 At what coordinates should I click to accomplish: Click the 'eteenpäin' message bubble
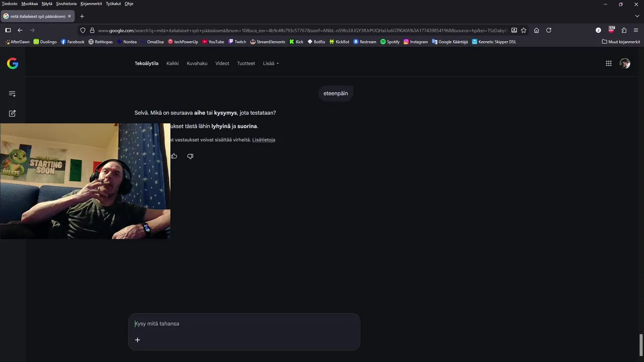pyautogui.click(x=336, y=93)
